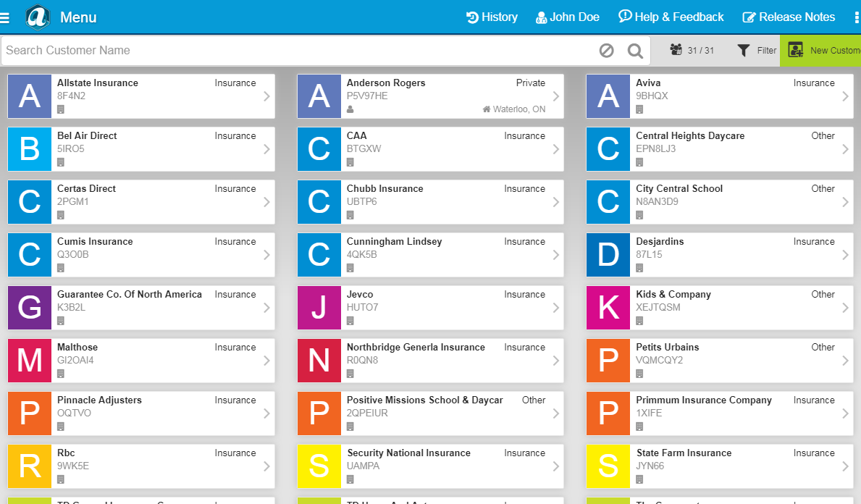The width and height of the screenshot is (861, 504).
Task: Click building icon under Jevco
Action: click(x=350, y=321)
